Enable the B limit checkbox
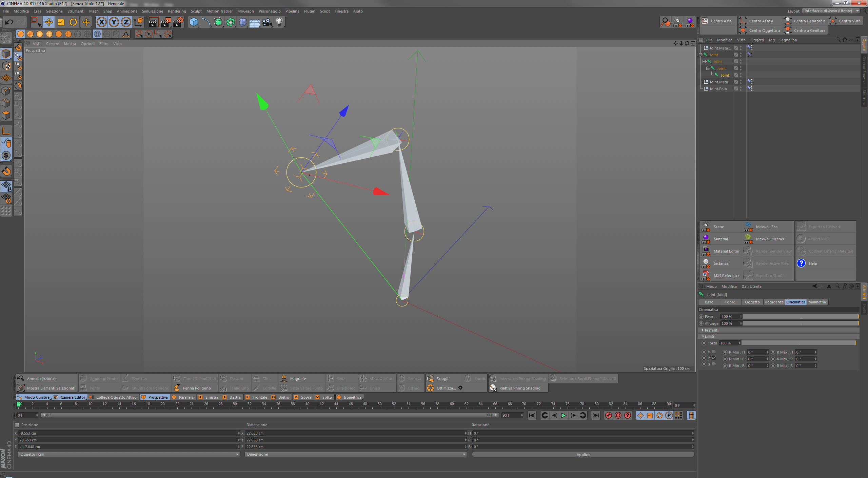The height and width of the screenshot is (478, 868). point(714,364)
